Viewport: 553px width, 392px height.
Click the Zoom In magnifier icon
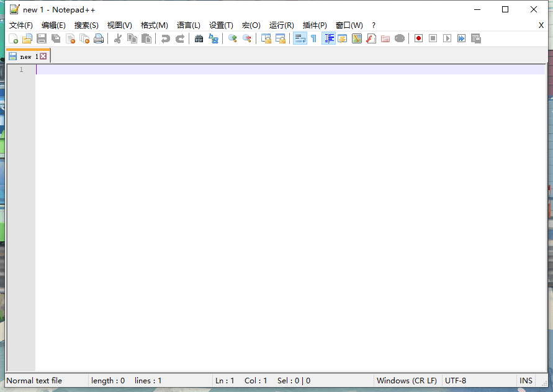click(x=233, y=38)
